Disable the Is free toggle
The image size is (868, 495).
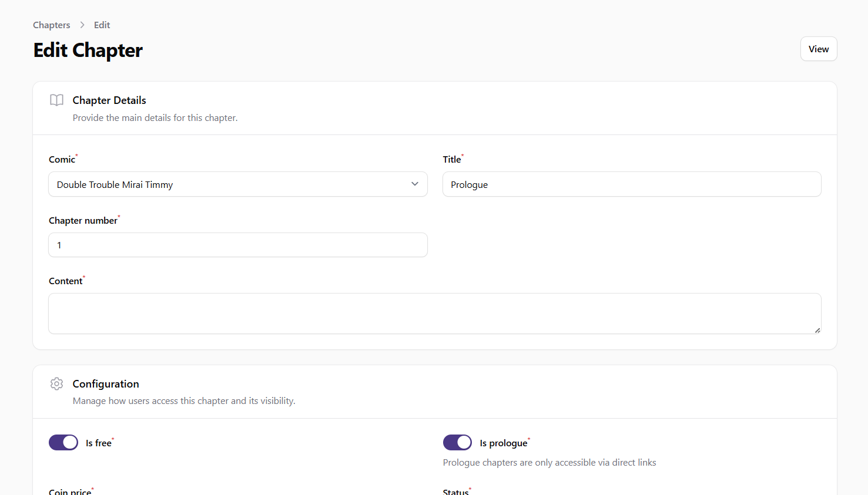pos(63,443)
